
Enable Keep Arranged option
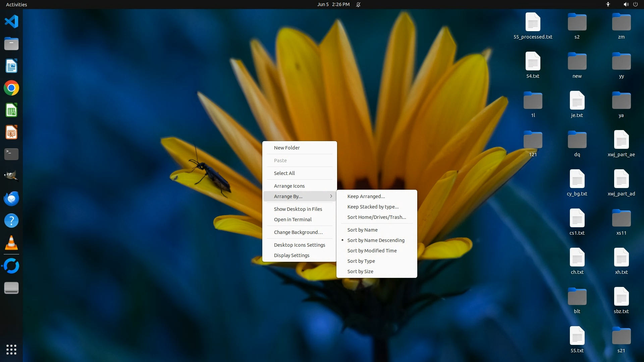point(366,196)
